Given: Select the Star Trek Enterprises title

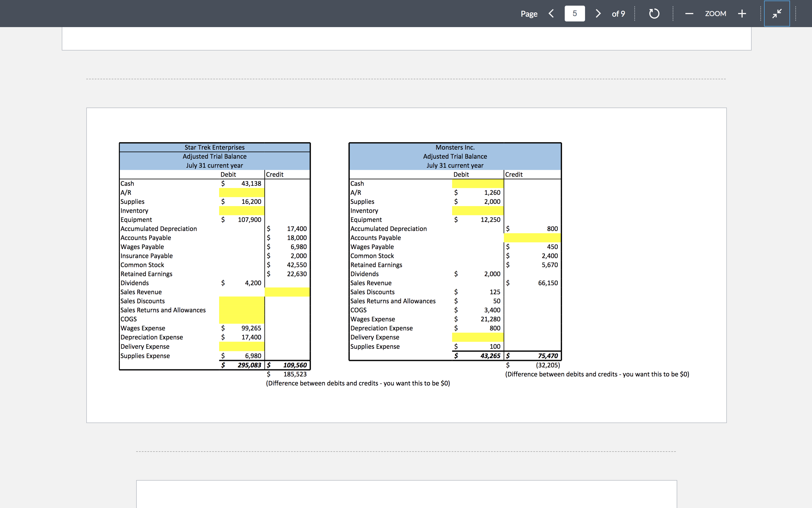Looking at the screenshot, I should tap(214, 148).
